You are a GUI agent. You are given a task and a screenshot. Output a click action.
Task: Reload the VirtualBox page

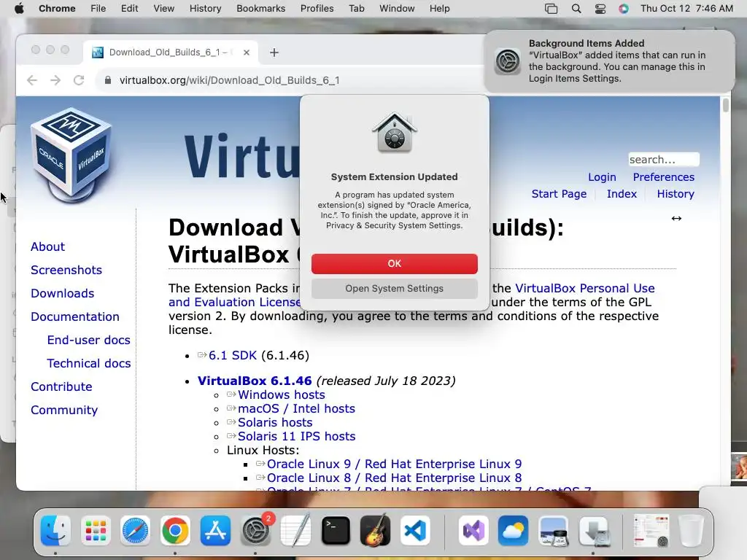[x=79, y=80]
